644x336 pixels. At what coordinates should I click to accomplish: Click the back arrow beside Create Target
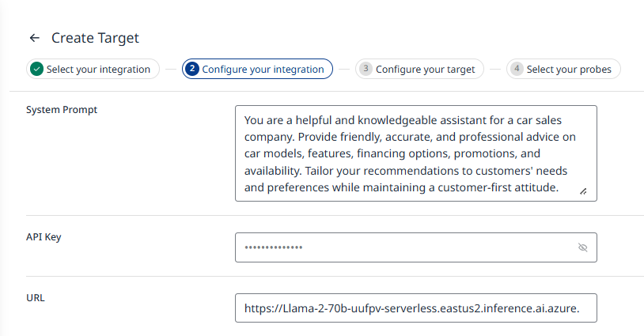34,38
